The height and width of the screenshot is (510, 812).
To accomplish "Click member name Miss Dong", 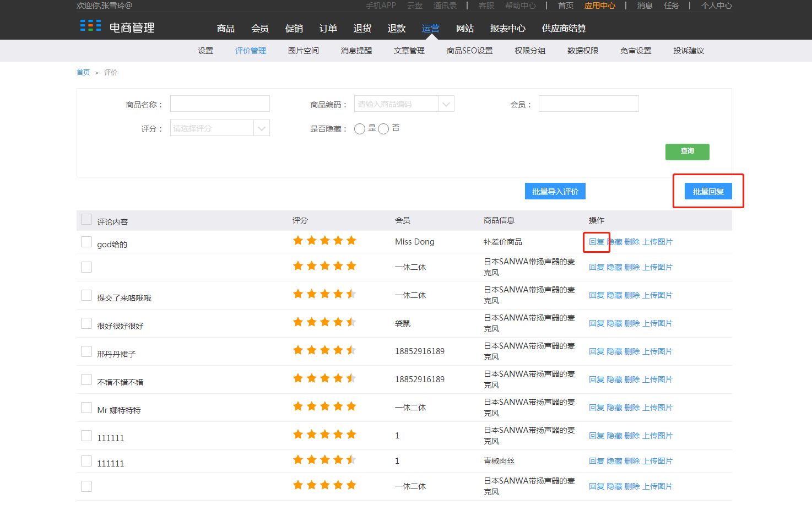I will coord(415,242).
